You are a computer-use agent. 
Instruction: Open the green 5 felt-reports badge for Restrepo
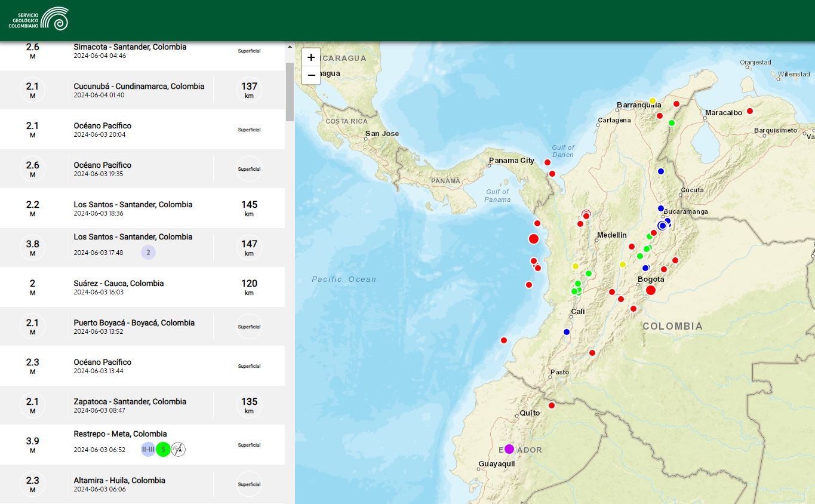point(163,449)
